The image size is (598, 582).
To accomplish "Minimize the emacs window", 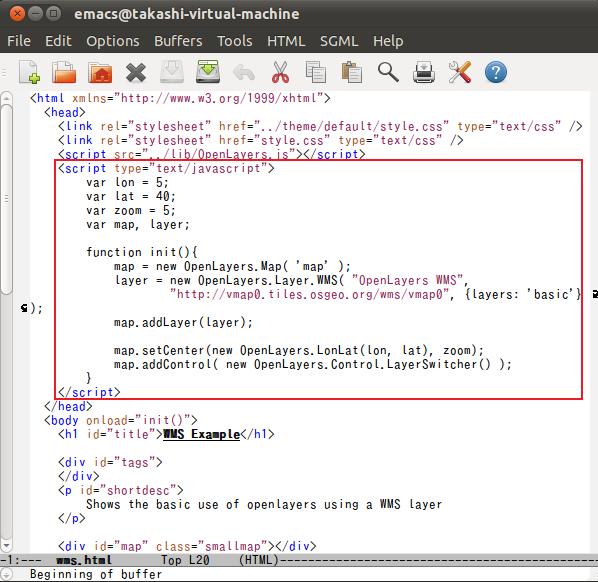I will click(x=35, y=14).
